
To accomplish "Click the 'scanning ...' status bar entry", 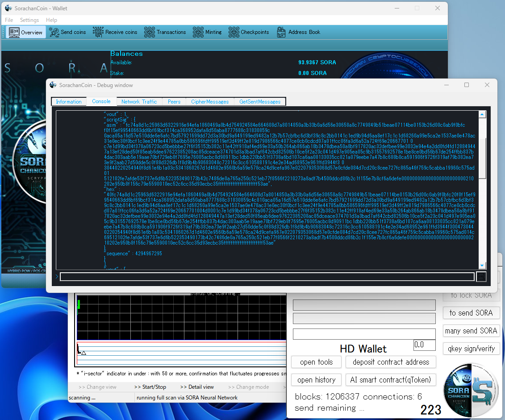I will [82, 398].
